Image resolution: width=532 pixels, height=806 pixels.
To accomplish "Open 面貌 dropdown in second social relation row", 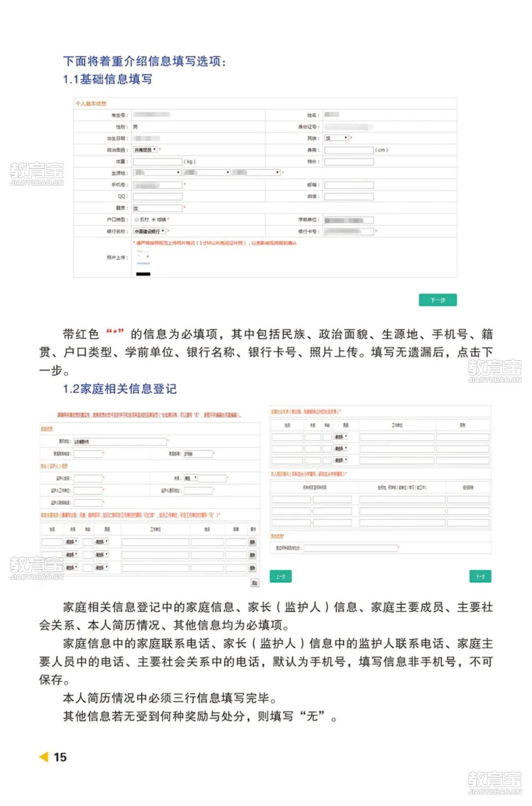I will click(341, 449).
